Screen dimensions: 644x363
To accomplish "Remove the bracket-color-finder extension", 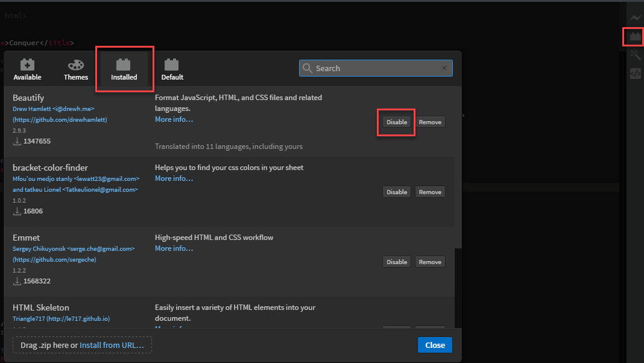I will click(430, 192).
